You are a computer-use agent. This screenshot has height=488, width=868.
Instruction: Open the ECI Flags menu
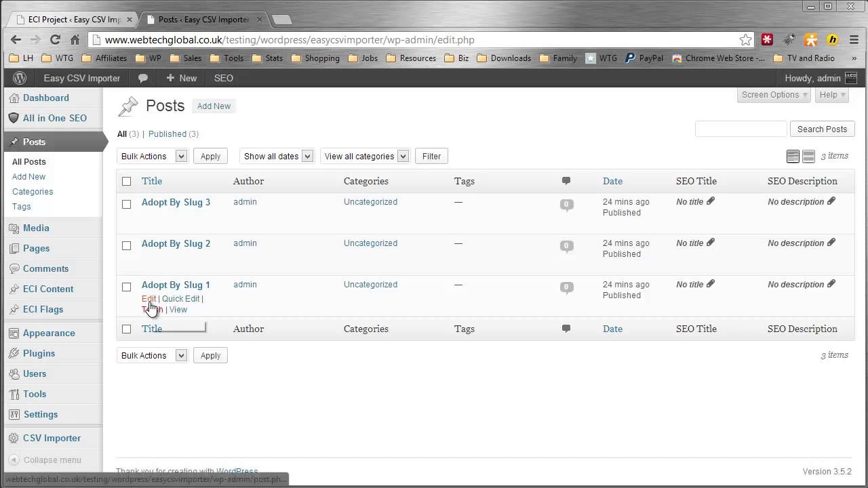[x=43, y=309]
